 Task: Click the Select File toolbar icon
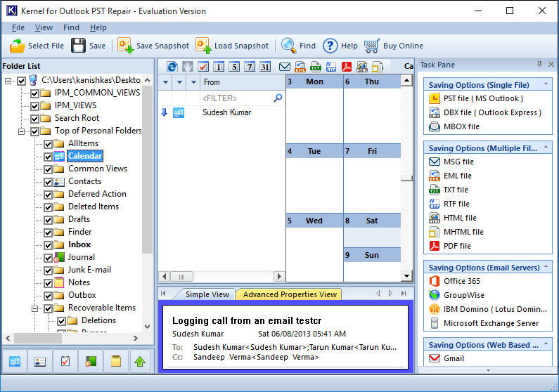[x=17, y=46]
